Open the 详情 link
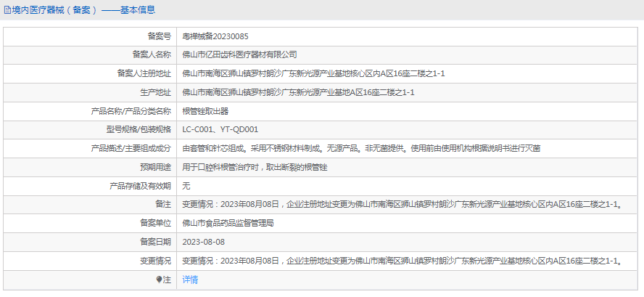 pos(190,280)
